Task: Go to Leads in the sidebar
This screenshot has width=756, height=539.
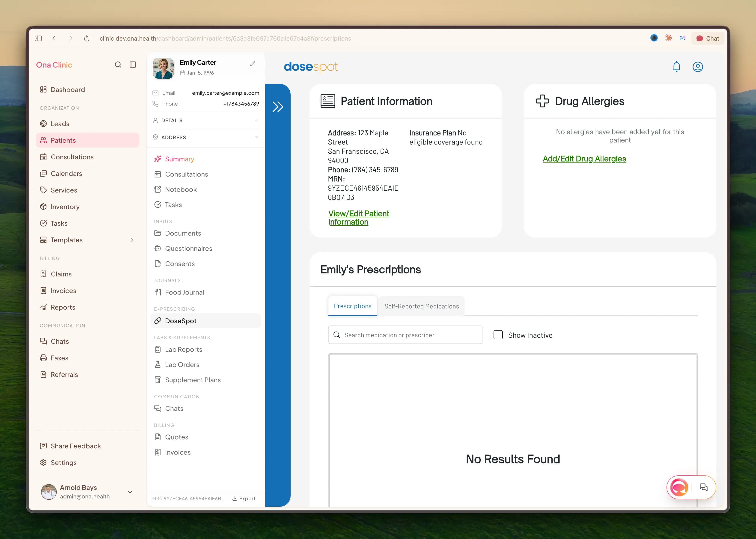Action: [x=87, y=124]
